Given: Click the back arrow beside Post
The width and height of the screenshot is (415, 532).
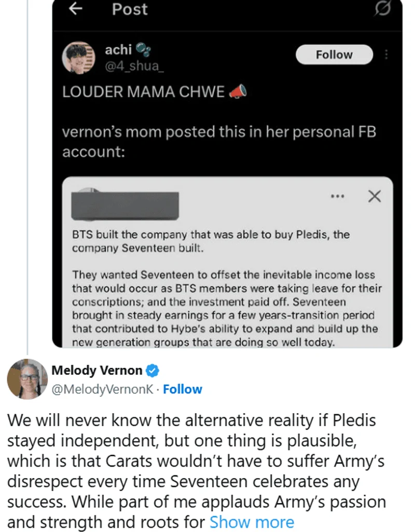Looking at the screenshot, I should [x=76, y=9].
